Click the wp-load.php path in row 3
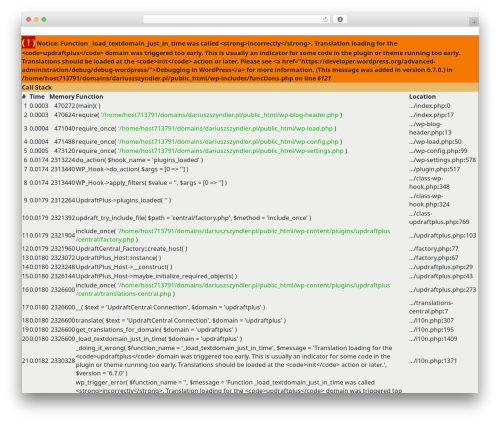This screenshot has height=423, width=500. (x=225, y=128)
